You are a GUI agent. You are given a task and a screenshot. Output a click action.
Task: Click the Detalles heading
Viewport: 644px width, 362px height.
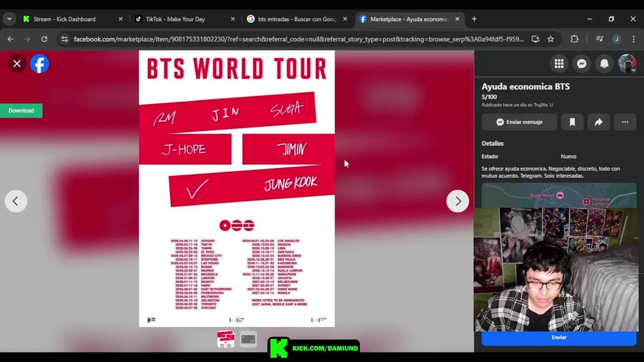[x=493, y=143]
